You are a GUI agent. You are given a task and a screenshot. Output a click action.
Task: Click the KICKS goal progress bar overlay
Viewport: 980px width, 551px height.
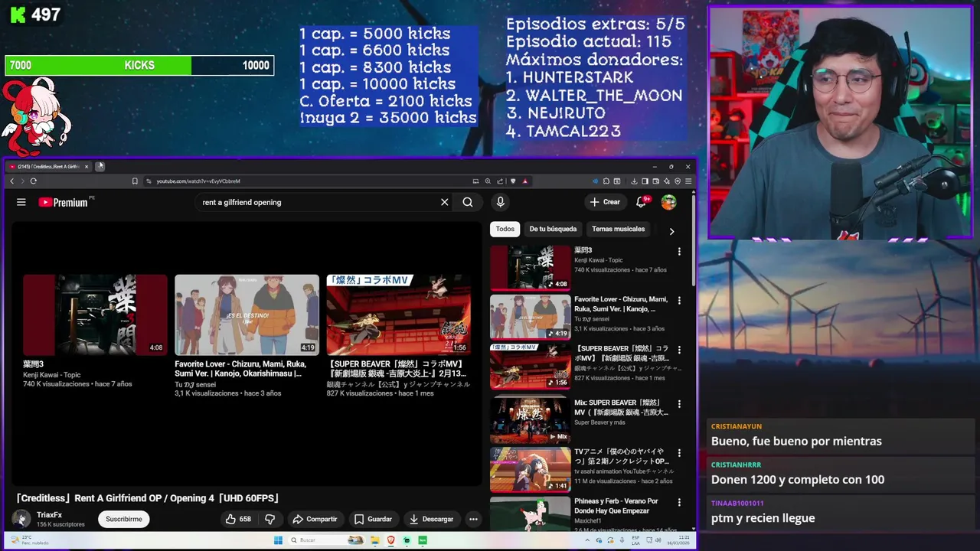pos(139,66)
